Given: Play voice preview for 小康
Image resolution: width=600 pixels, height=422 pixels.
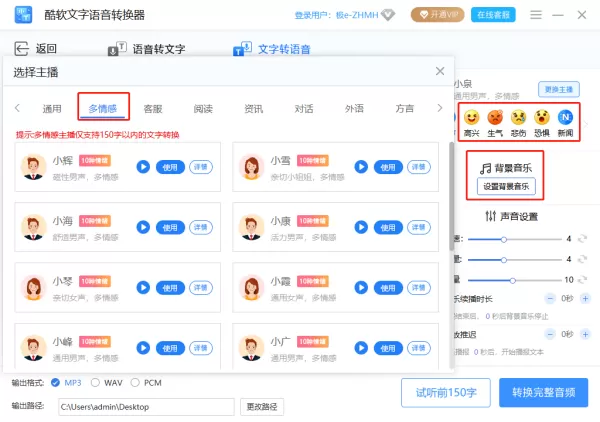Looking at the screenshot, I should (x=361, y=227).
